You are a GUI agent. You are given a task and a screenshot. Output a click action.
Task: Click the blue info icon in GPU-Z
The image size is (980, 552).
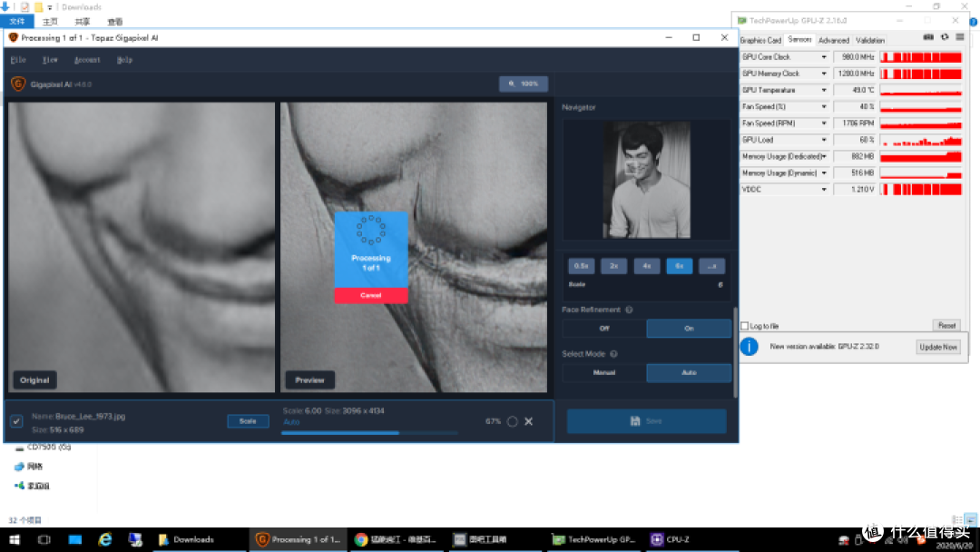(749, 346)
